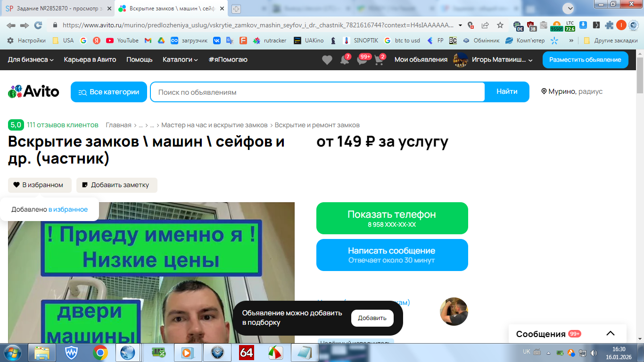Go to Мои объявления
644x362 pixels.
[421, 59]
